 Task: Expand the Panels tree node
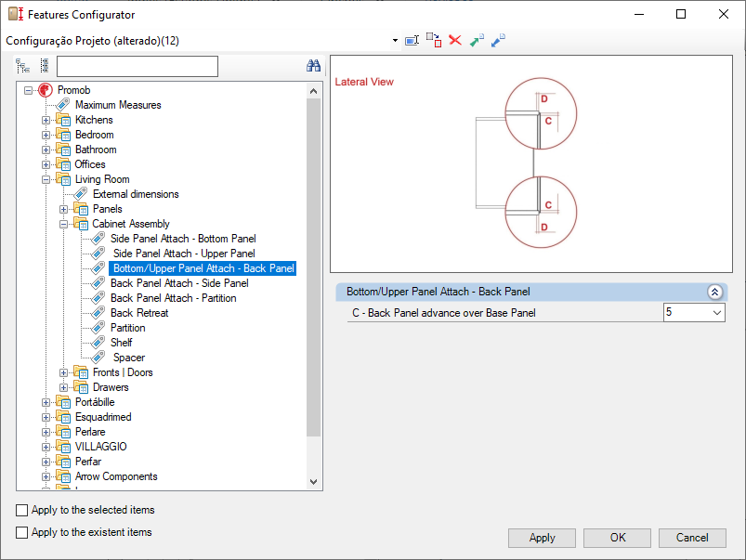click(x=64, y=209)
